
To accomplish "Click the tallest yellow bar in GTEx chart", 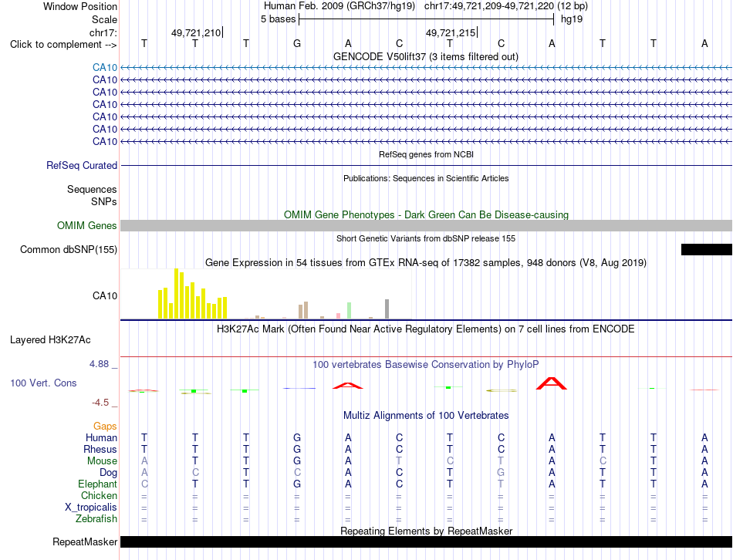I will click(177, 294).
